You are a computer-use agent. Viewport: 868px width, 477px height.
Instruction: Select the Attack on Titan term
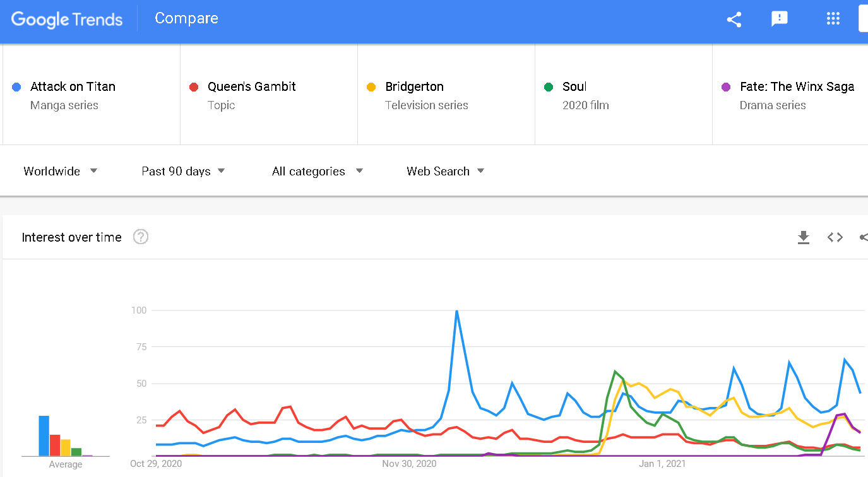(x=73, y=86)
